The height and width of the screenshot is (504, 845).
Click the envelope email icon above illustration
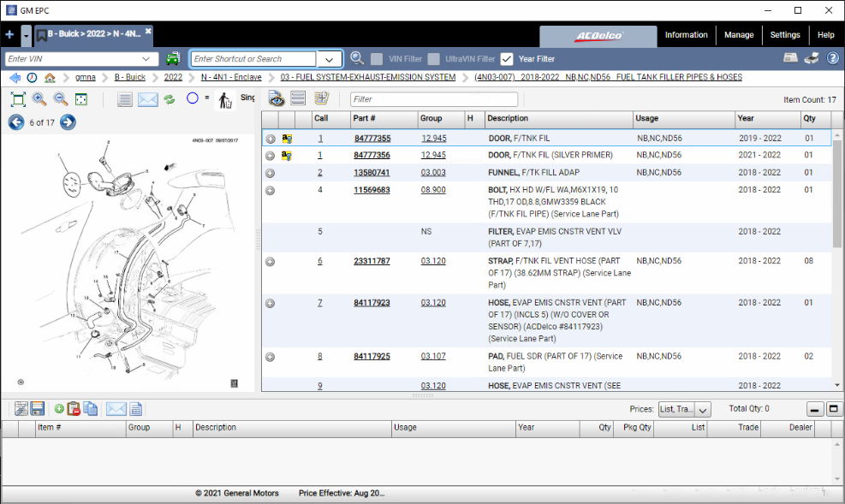click(x=148, y=99)
